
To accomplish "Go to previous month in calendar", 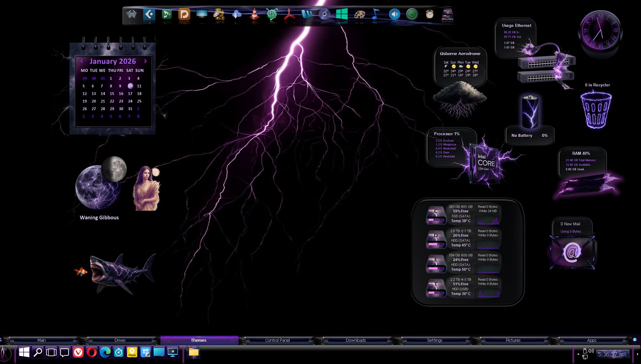I will pyautogui.click(x=82, y=61).
